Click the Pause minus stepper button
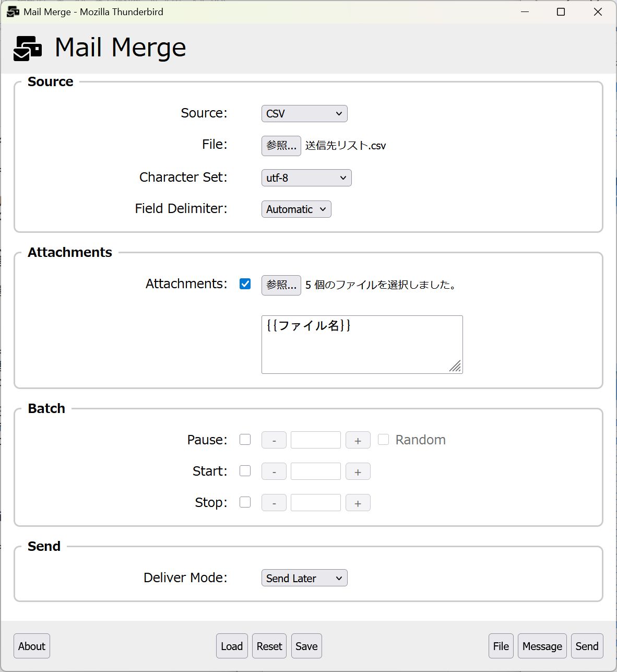Viewport: 617px width, 672px height. click(x=274, y=440)
